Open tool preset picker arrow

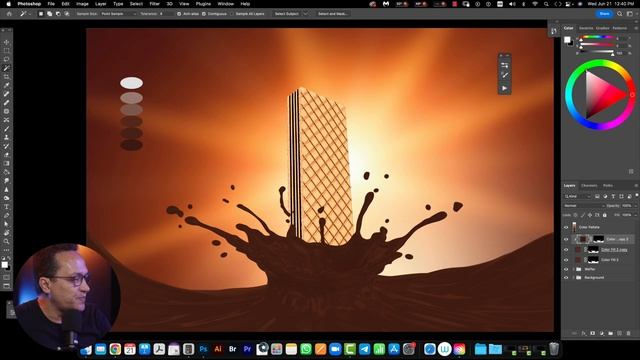point(30,14)
